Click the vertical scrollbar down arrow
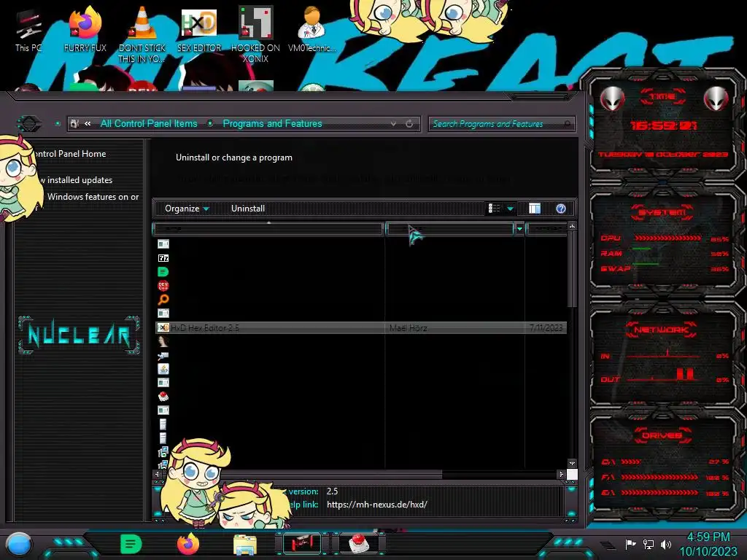The width and height of the screenshot is (747, 560). pyautogui.click(x=572, y=463)
